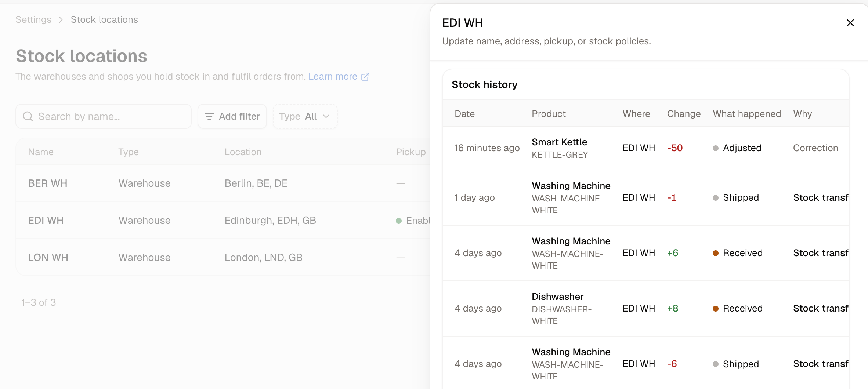Click the Change column header

[684, 114]
